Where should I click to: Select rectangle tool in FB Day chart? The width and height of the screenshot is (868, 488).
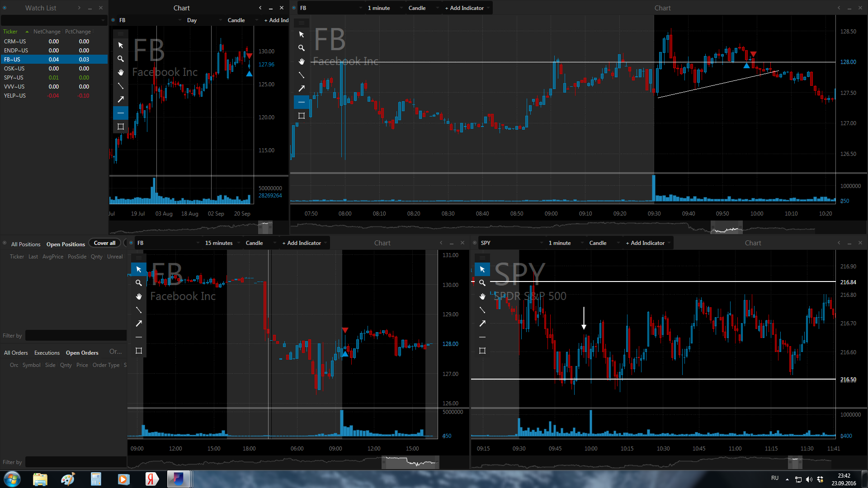coord(121,127)
